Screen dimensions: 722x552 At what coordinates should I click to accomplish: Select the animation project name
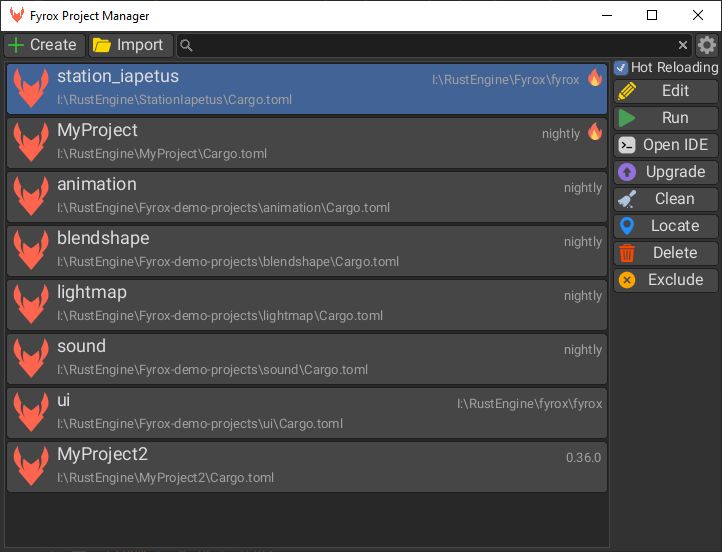(x=97, y=184)
